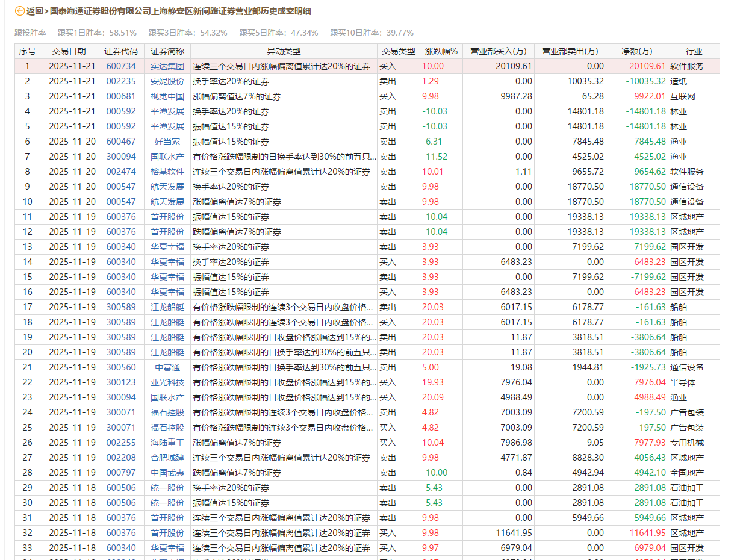740x560 pixels.
Task: Open 航天发展 link in row 10
Action: click(x=167, y=202)
